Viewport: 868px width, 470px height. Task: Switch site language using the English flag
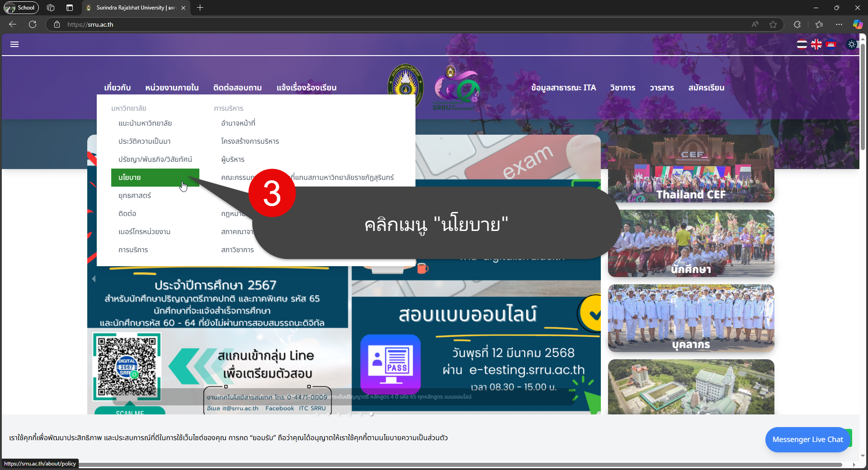coord(816,44)
